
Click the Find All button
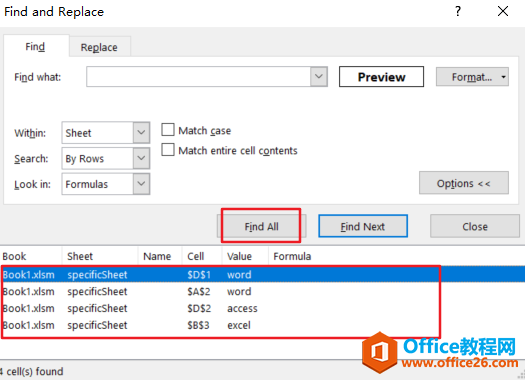coord(261,226)
